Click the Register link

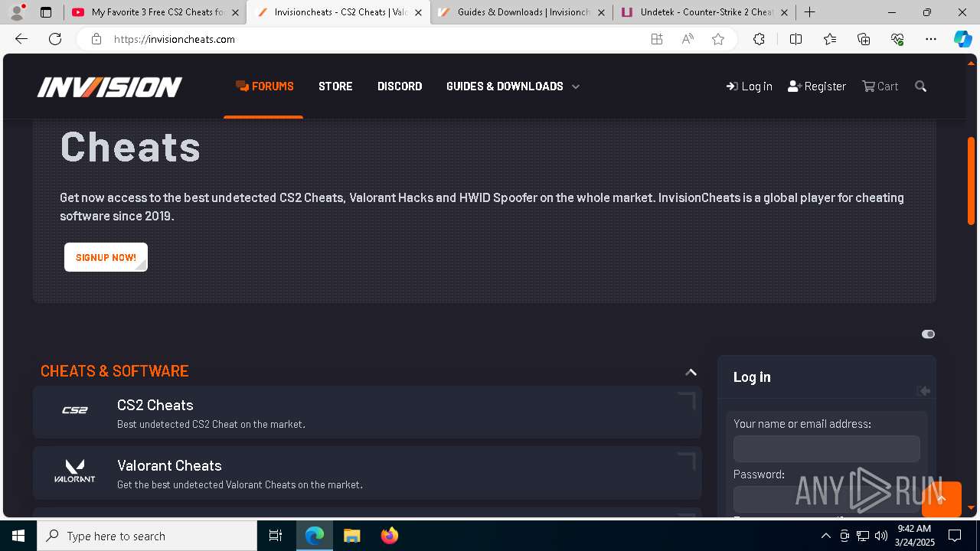click(x=817, y=86)
